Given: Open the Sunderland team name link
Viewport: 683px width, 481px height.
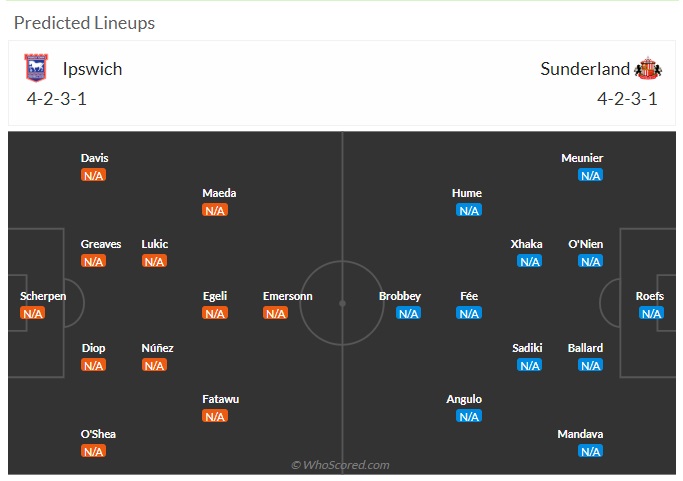Looking at the screenshot, I should pos(585,69).
